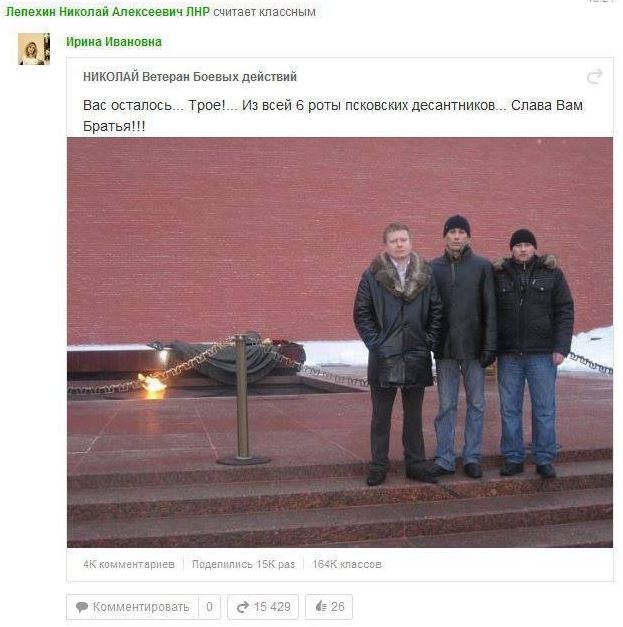Screen dimensions: 623x627
Task: Open the 4К комментариев link
Action: pyautogui.click(x=129, y=564)
